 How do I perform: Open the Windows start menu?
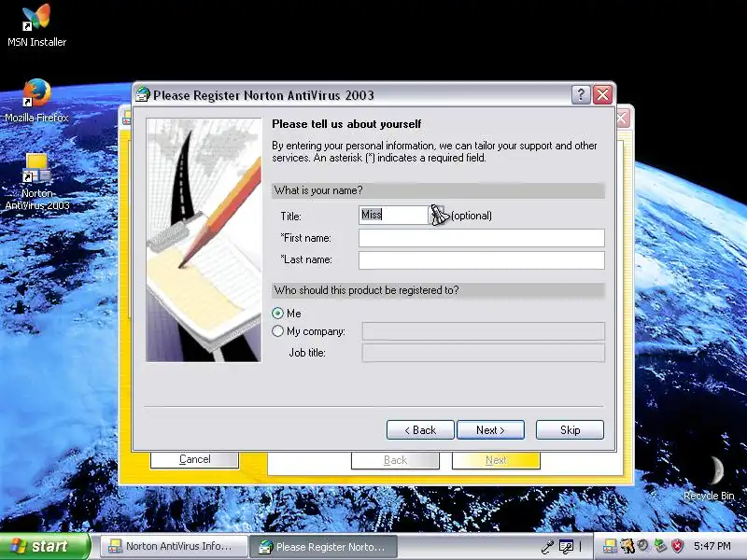45,546
